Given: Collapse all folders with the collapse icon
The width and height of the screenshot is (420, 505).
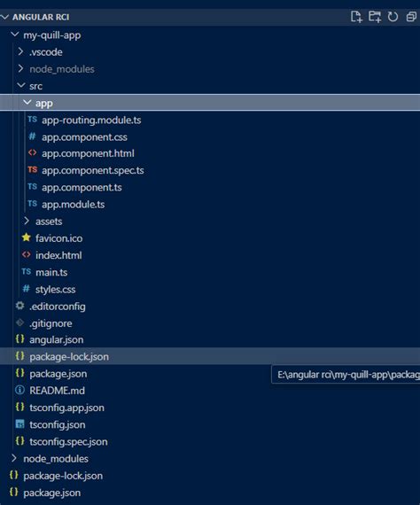Looking at the screenshot, I should tap(411, 17).
